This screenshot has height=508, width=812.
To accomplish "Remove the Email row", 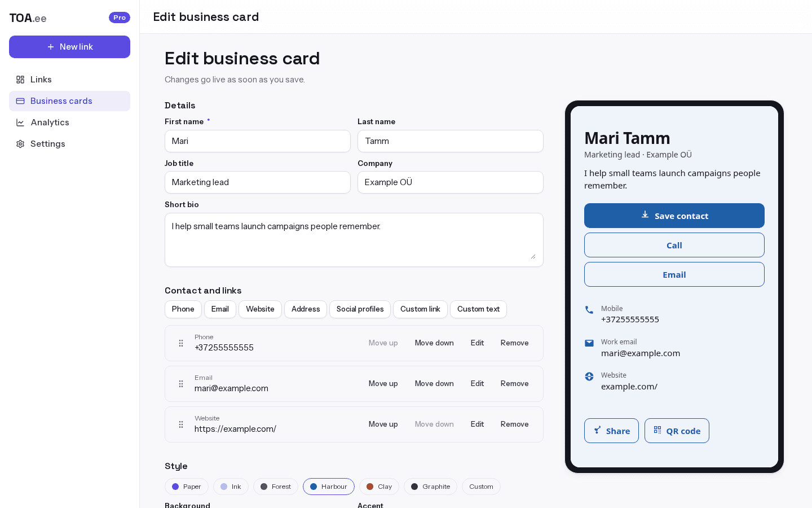I will (515, 384).
